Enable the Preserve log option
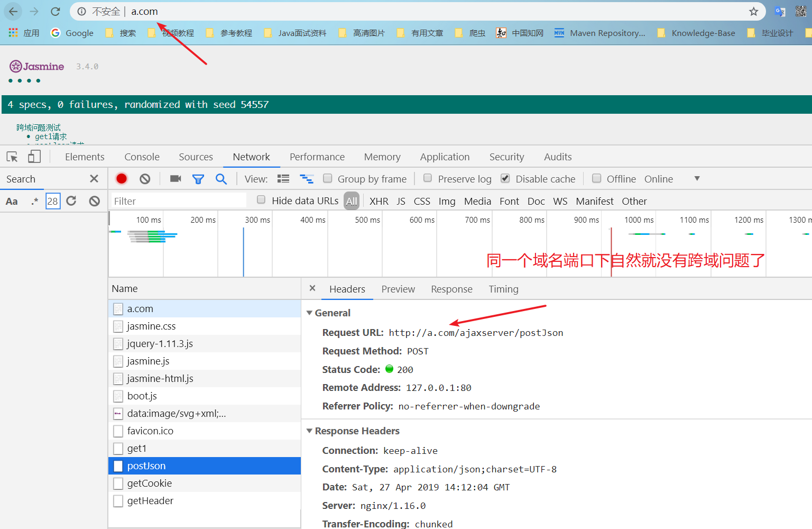This screenshot has width=812, height=529. click(x=427, y=178)
